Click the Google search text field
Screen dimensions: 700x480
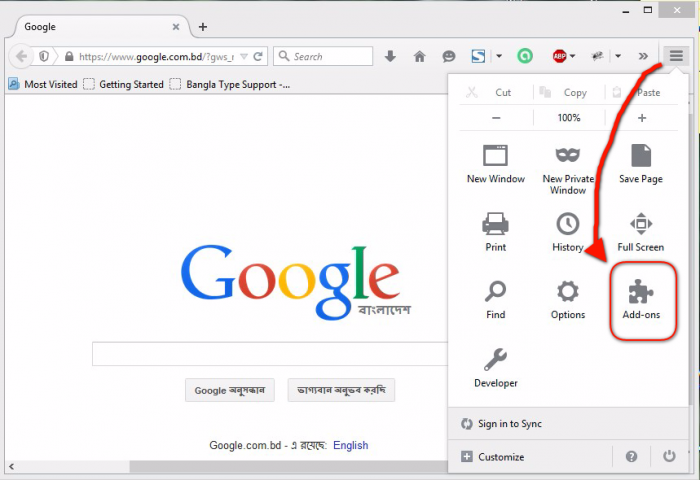pos(270,354)
